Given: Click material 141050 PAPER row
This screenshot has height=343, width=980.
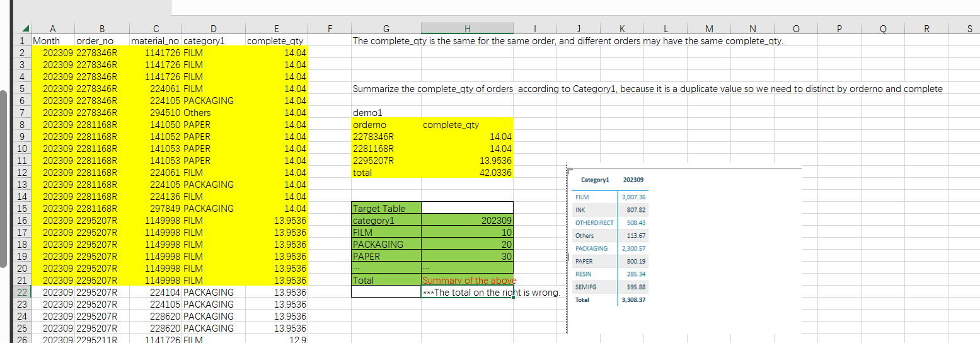Looking at the screenshot, I should (155, 125).
